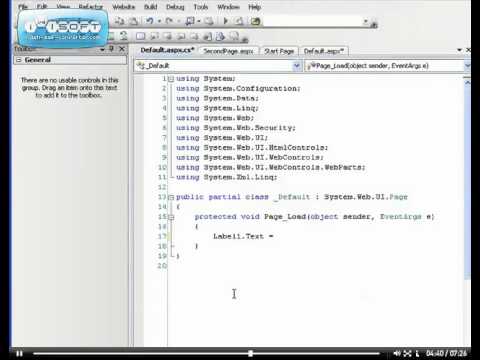Viewport: 480px width, 360px height.
Task: Switch to the Default.aspx.cs tab
Action: coord(167,50)
